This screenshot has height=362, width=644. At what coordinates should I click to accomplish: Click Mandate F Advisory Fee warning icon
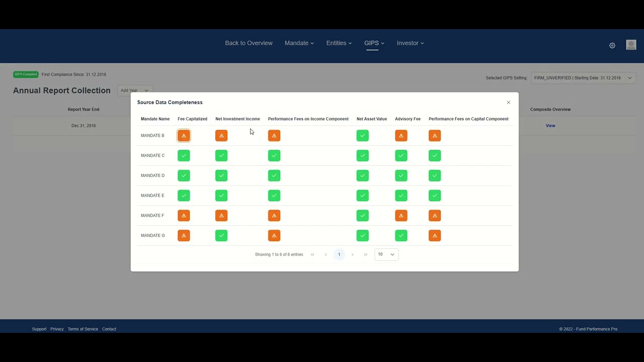[x=401, y=216]
